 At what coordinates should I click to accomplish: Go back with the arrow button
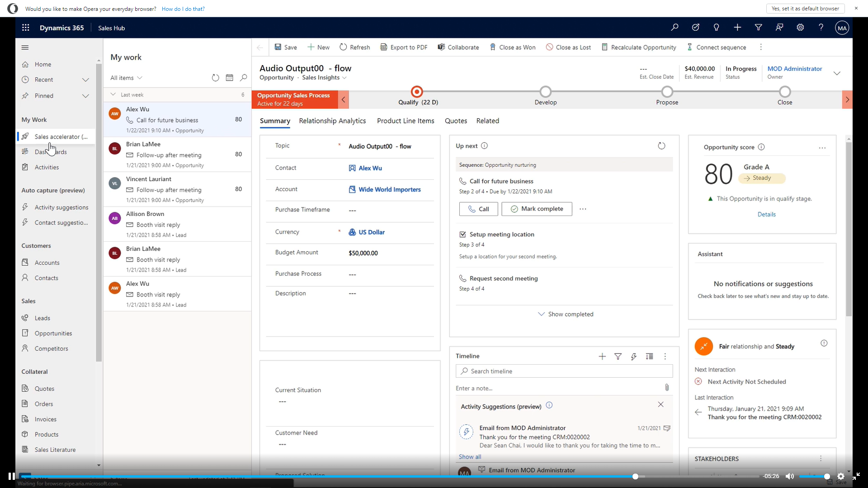260,47
